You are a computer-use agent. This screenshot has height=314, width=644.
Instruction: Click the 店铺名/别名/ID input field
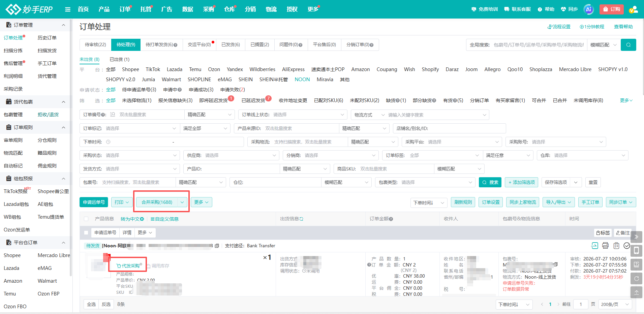tap(449, 129)
